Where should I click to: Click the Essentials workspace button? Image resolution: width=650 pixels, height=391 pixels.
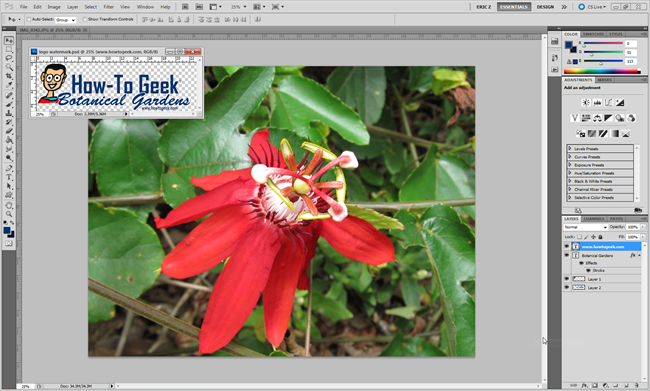coord(514,7)
